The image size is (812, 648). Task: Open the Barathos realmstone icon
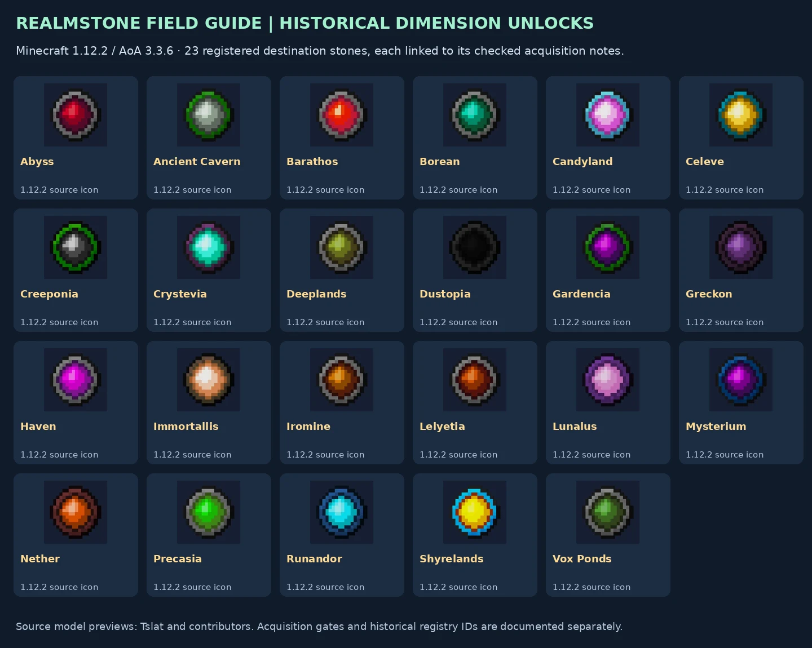[x=342, y=115]
